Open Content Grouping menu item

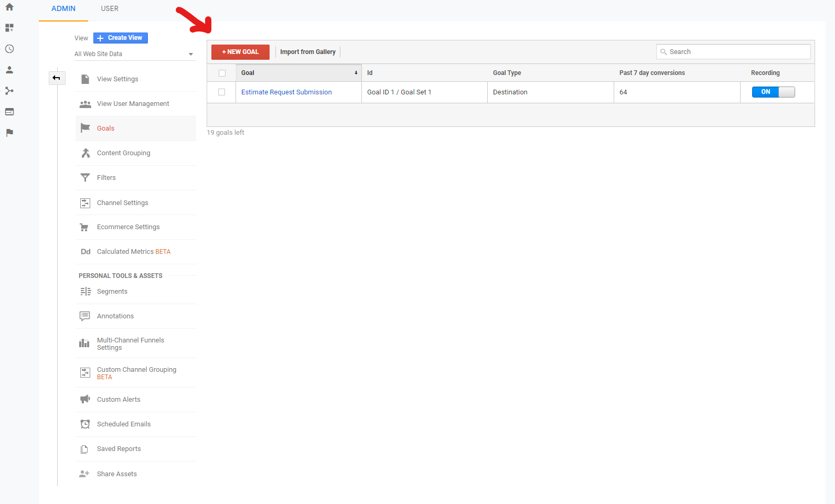click(x=136, y=153)
